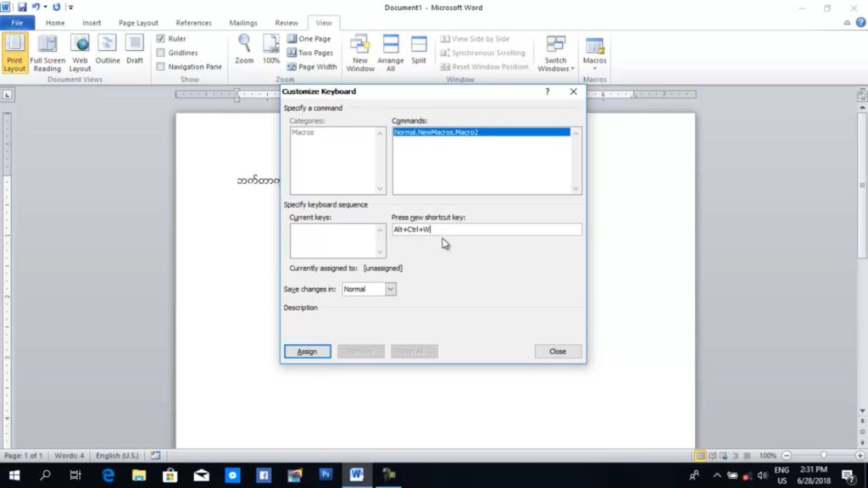The width and height of the screenshot is (868, 488).
Task: Open Switch Windows menu
Action: point(556,53)
